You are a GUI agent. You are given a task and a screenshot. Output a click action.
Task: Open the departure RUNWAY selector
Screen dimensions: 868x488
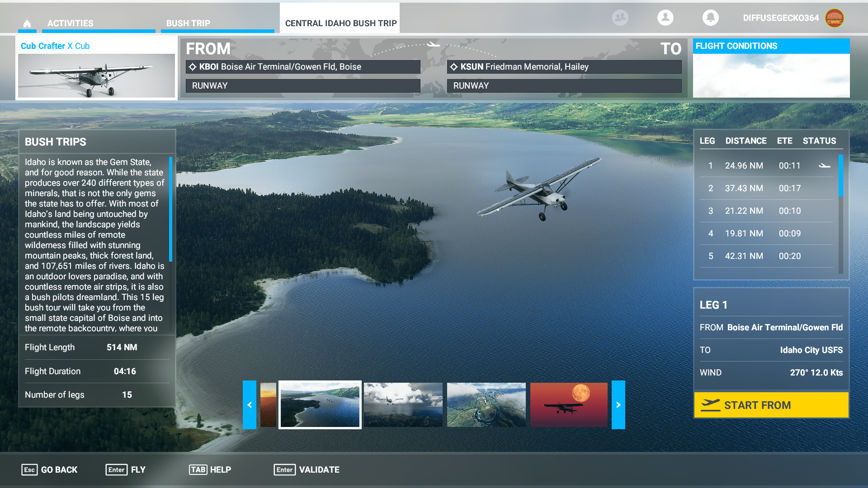point(303,86)
